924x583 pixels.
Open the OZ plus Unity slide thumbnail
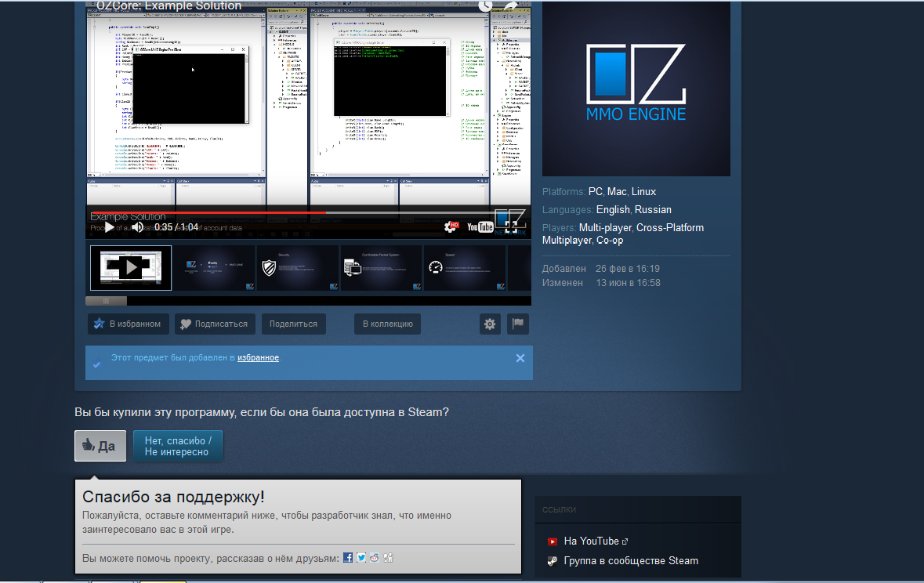click(214, 268)
